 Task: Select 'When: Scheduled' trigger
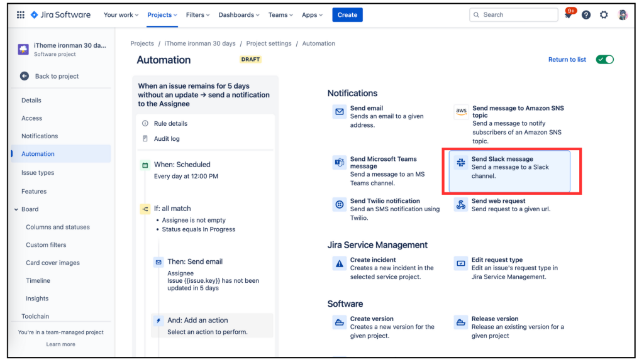pos(182,165)
